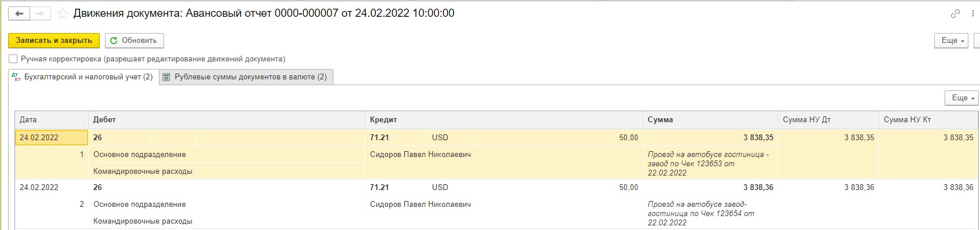This screenshot has height=230, width=980.
Task: Select the first row date 24.02.2022 cell
Action: coord(52,138)
